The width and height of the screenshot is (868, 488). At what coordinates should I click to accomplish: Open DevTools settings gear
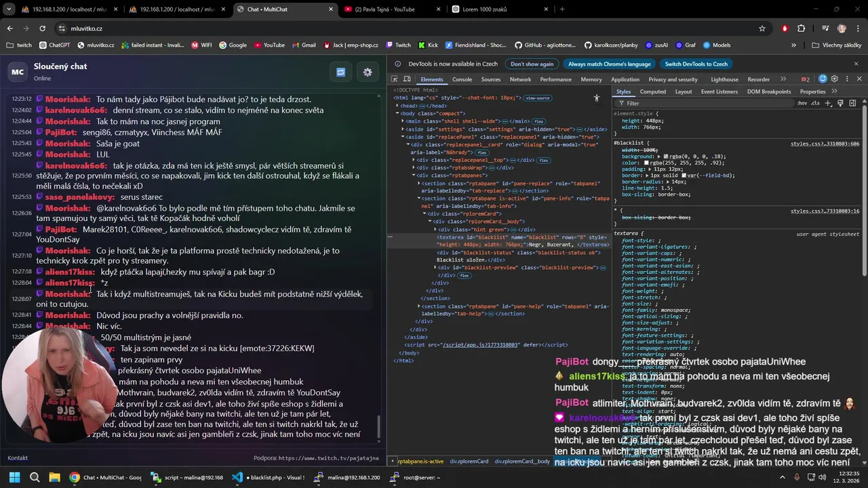tap(835, 79)
